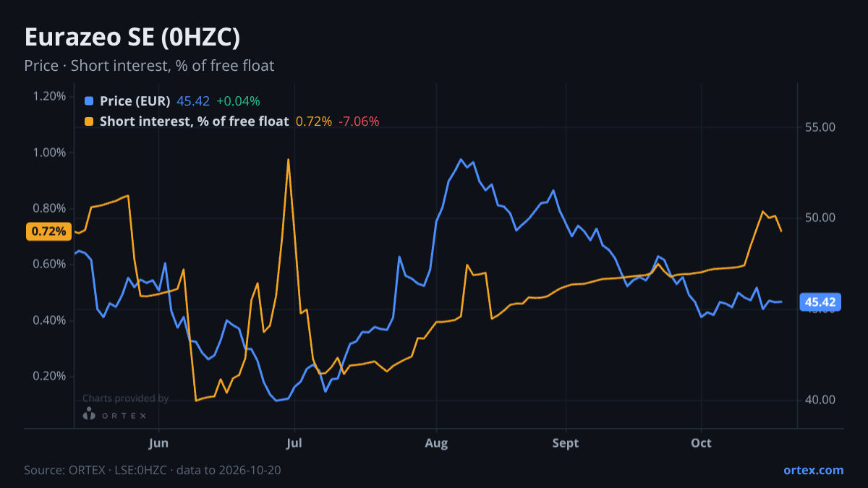
Task: Click the blue Price (EUR) legend swatch
Action: (89, 101)
